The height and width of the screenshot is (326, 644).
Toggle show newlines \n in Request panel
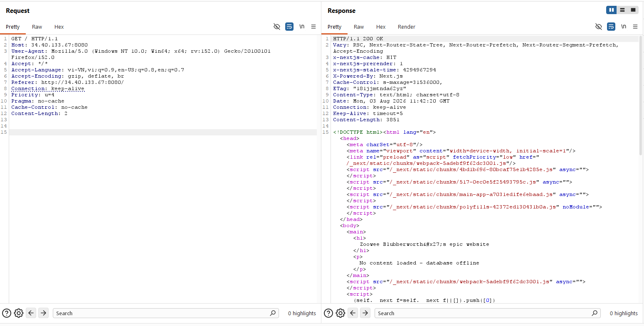point(302,27)
